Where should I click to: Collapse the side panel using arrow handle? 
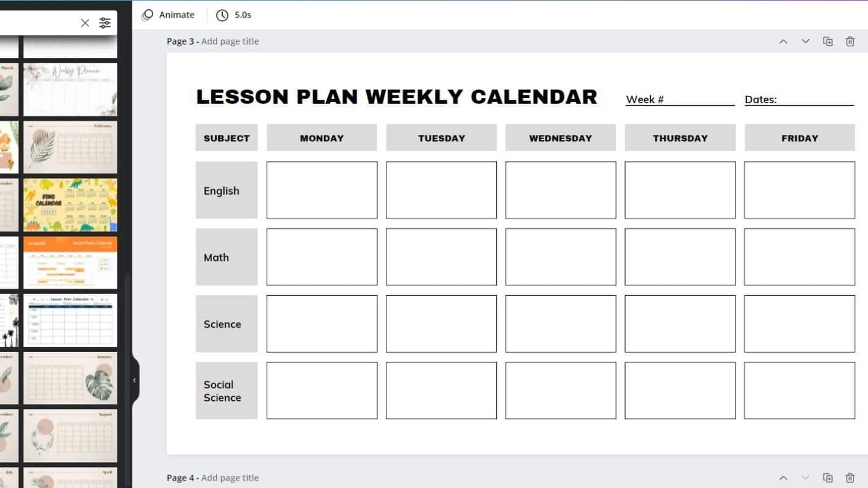tap(134, 380)
